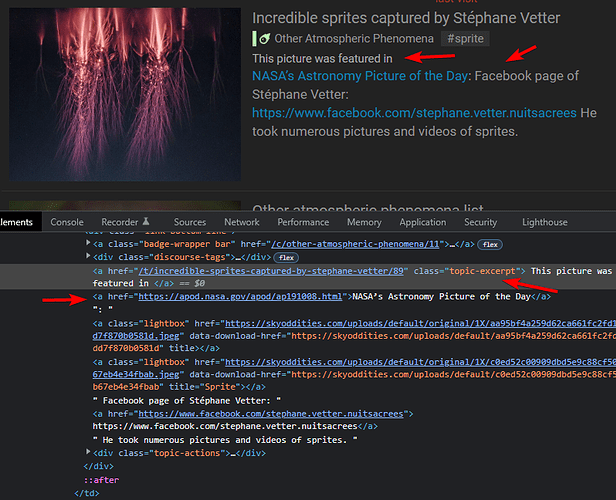
Task: Expand the badge-wrapper bar anchor node
Action: pos(88,243)
